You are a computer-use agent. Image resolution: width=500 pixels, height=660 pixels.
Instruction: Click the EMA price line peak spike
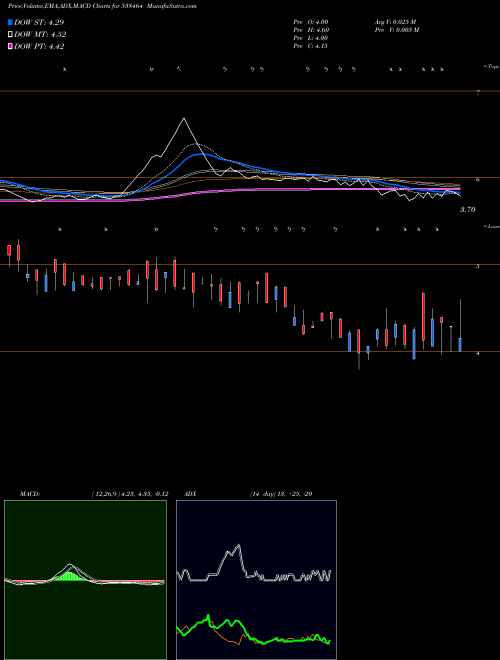point(184,120)
